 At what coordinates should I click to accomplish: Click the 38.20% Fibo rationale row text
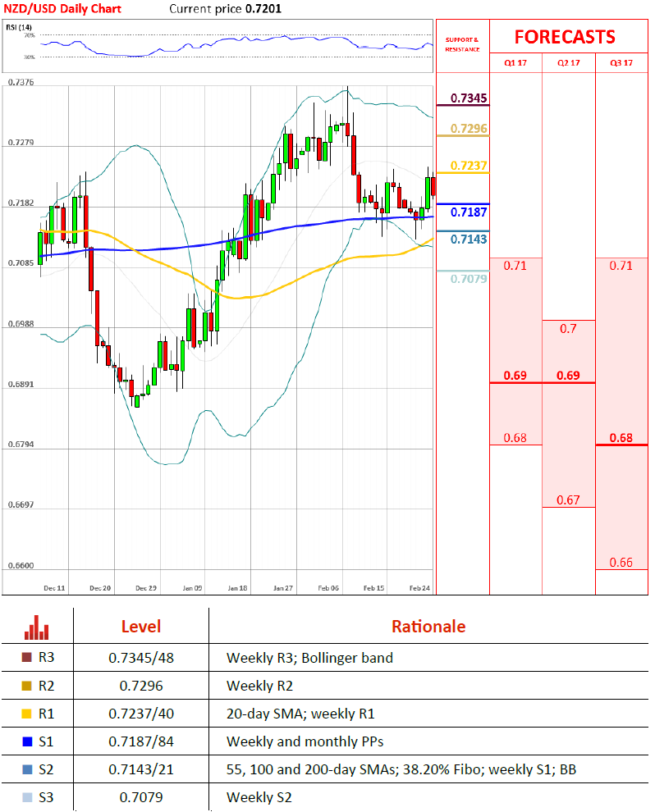coord(401,769)
